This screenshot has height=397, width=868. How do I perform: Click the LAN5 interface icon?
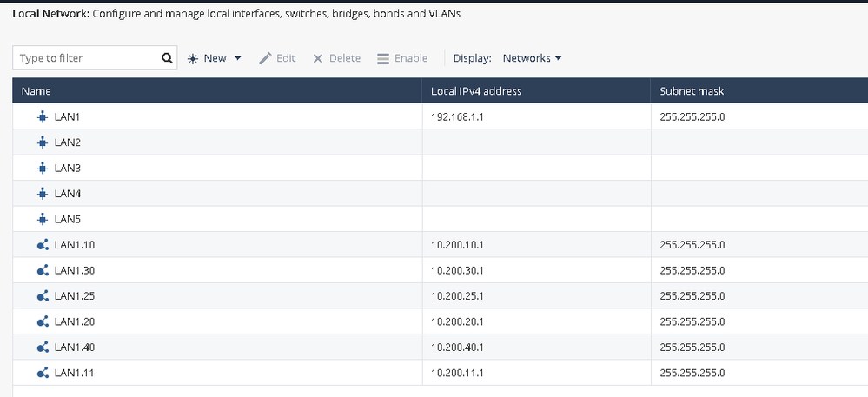point(43,219)
